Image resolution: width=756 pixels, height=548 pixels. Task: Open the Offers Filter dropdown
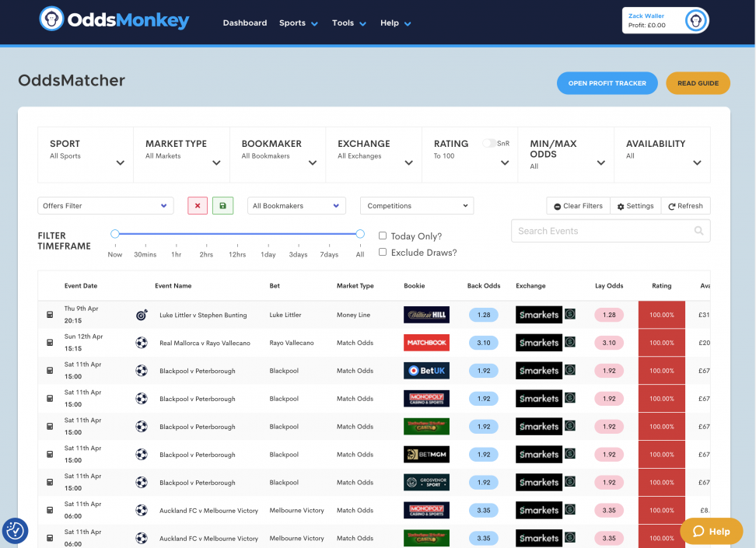click(x=106, y=206)
